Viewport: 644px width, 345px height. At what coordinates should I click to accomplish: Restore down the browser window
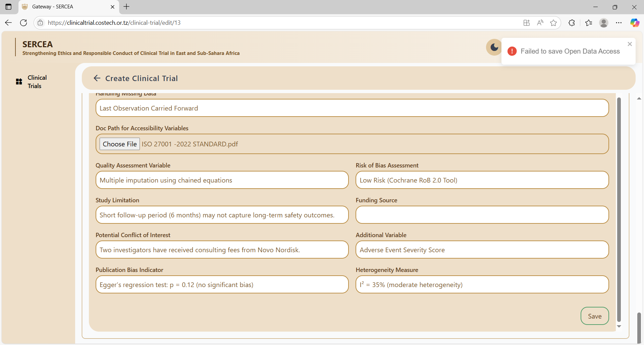[615, 7]
